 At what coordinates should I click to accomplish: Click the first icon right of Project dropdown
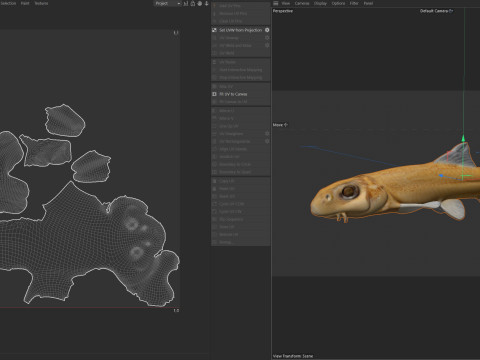(x=186, y=3)
